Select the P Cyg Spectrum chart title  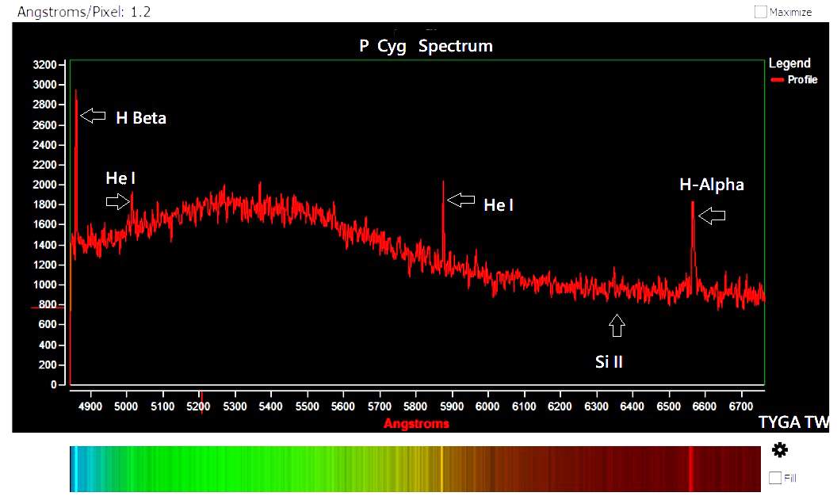pyautogui.click(x=426, y=46)
